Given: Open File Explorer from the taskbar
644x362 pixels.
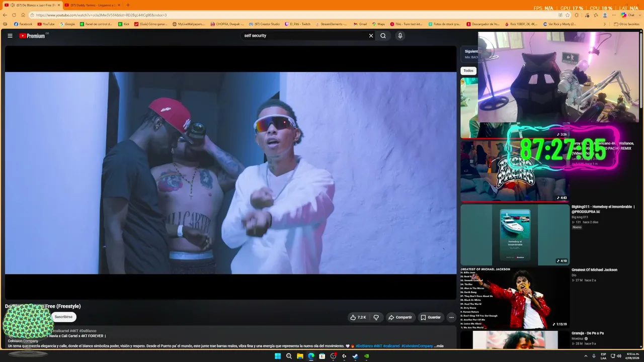Looking at the screenshot, I should [300, 356].
